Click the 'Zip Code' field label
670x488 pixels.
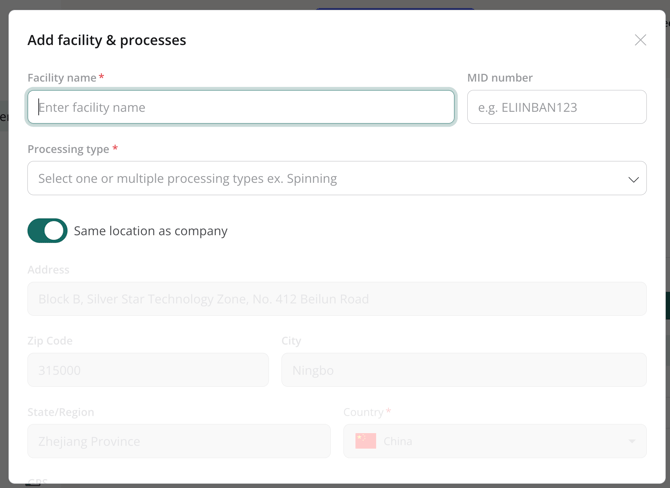(50, 341)
